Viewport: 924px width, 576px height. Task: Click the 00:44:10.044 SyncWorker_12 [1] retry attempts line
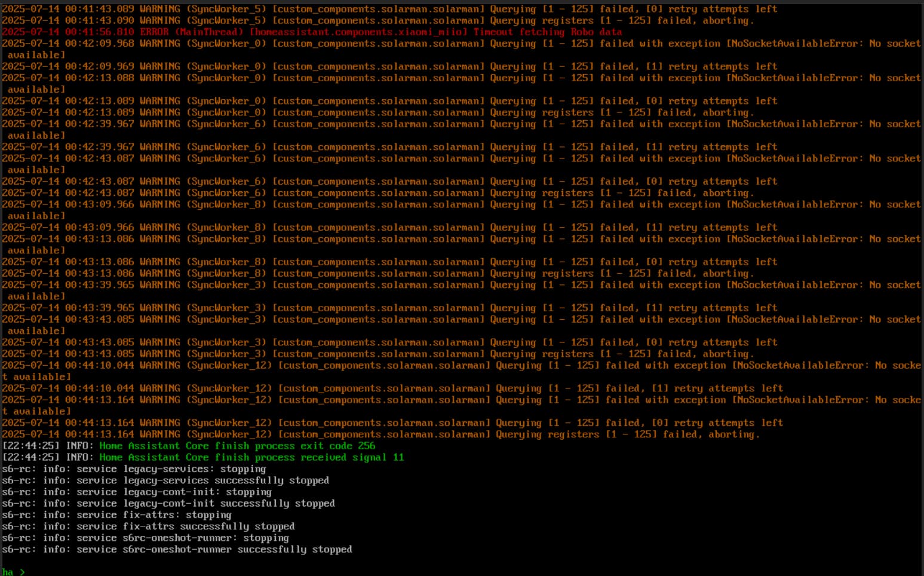(x=392, y=388)
